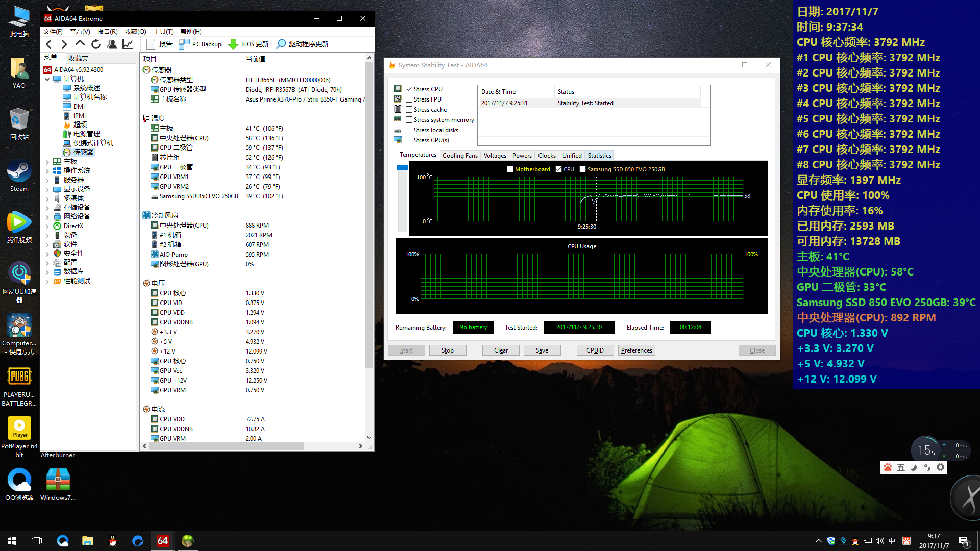Switch to the Statistics tab
This screenshot has width=980, height=551.
599,156
